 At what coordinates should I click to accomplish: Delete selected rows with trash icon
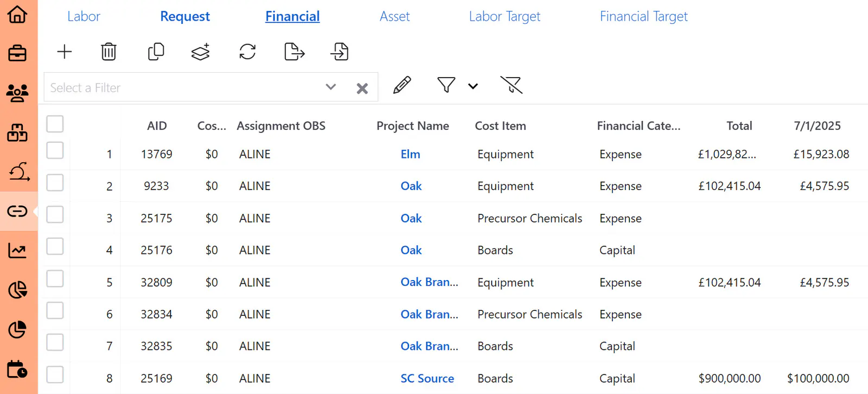[109, 52]
